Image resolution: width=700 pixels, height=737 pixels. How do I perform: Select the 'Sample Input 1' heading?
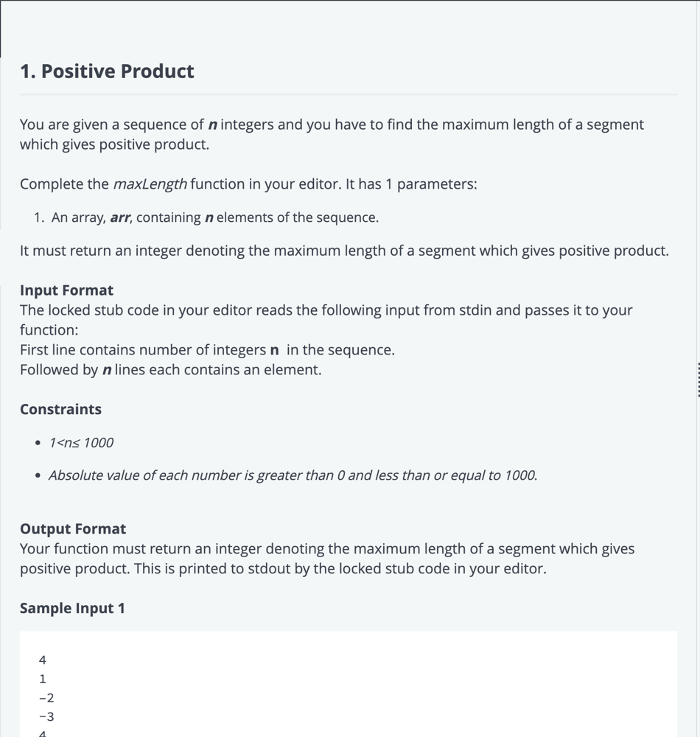point(72,608)
